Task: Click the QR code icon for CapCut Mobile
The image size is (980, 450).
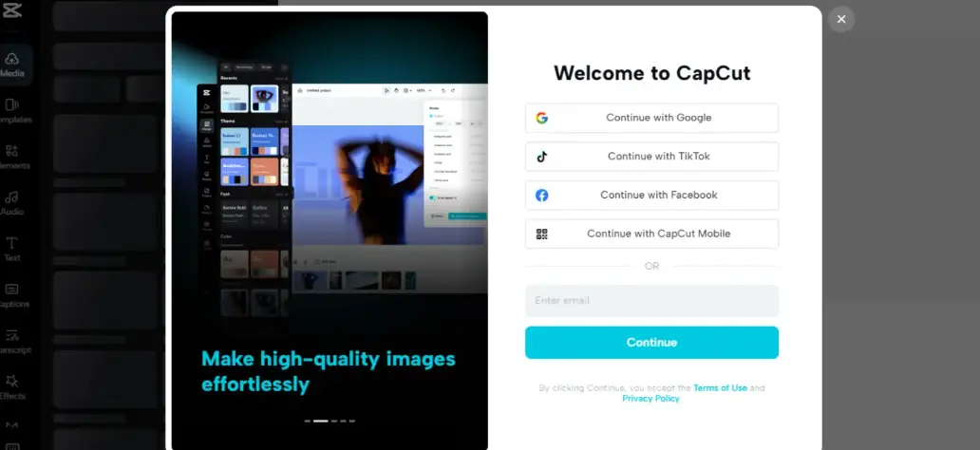Action: click(x=542, y=234)
